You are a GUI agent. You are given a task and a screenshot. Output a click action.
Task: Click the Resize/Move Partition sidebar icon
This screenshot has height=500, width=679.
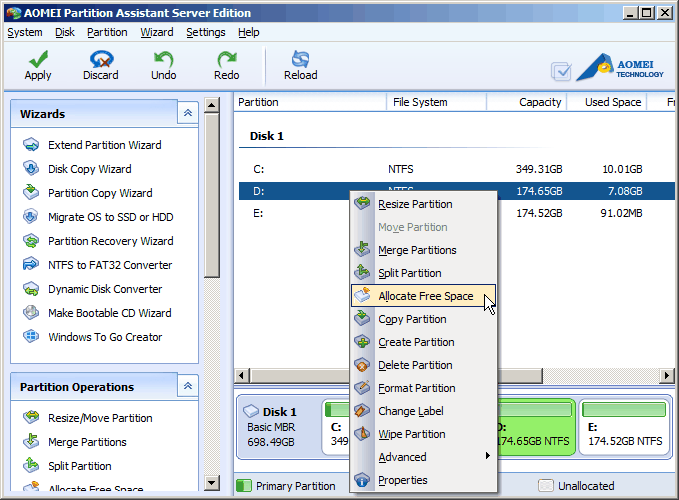[31, 418]
